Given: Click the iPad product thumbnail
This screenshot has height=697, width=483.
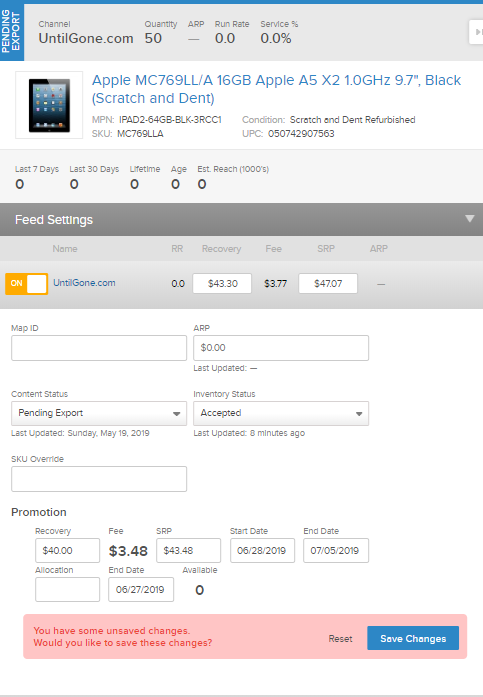Looking at the screenshot, I should pyautogui.click(x=49, y=105).
